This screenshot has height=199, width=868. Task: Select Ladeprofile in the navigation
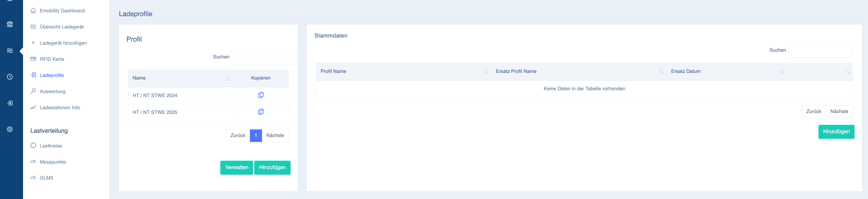(x=52, y=76)
